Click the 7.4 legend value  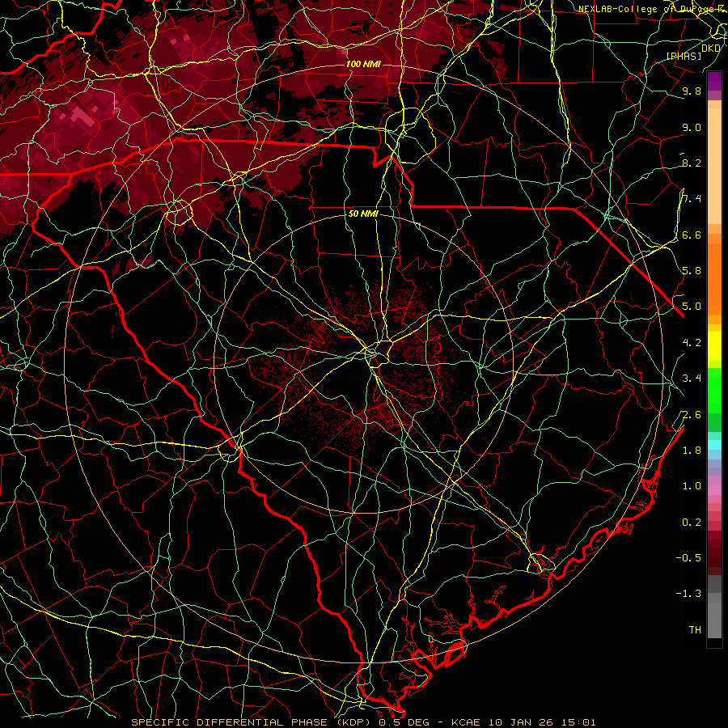point(692,199)
